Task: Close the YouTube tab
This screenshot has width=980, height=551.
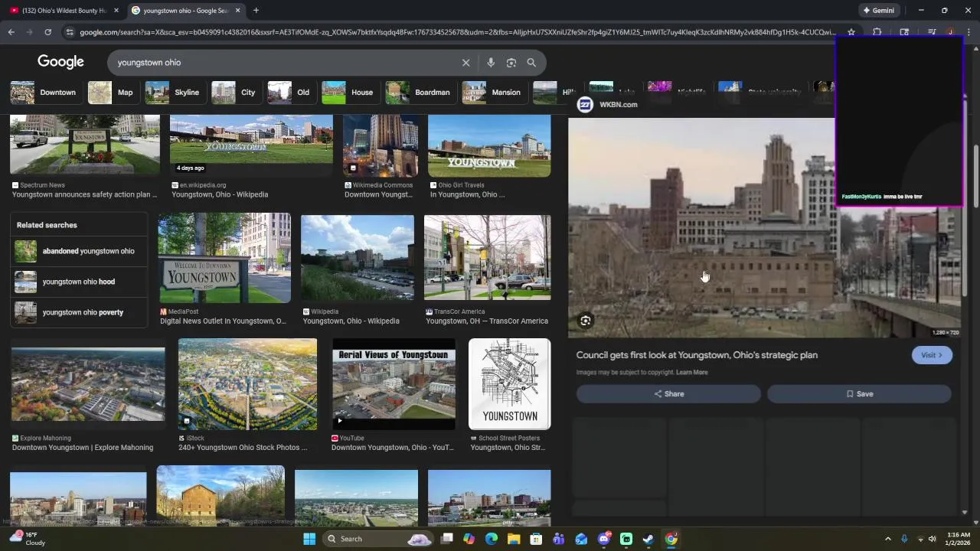Action: [116, 11]
